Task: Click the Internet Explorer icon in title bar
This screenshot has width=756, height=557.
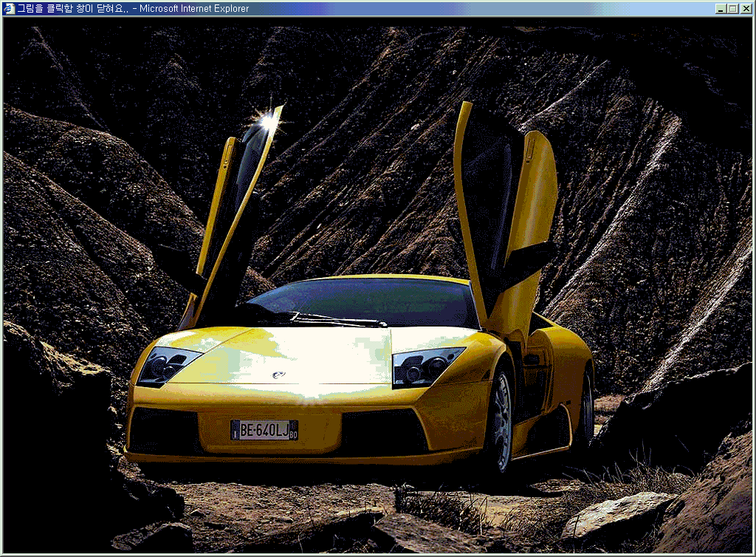Action: [x=9, y=9]
